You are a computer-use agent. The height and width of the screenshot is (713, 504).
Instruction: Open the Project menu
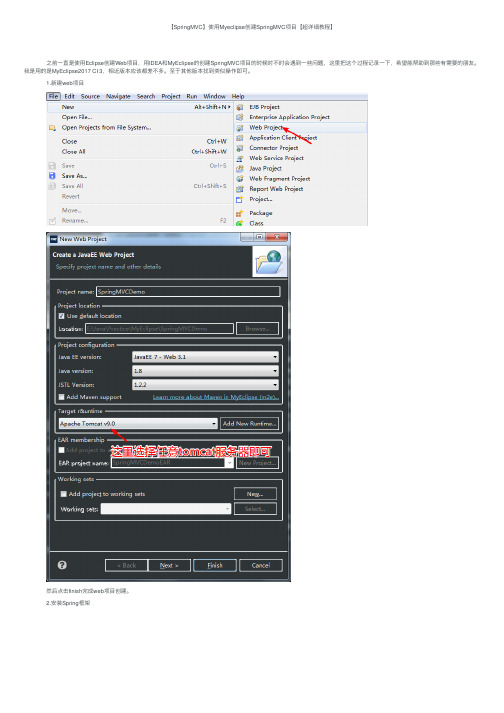[171, 96]
